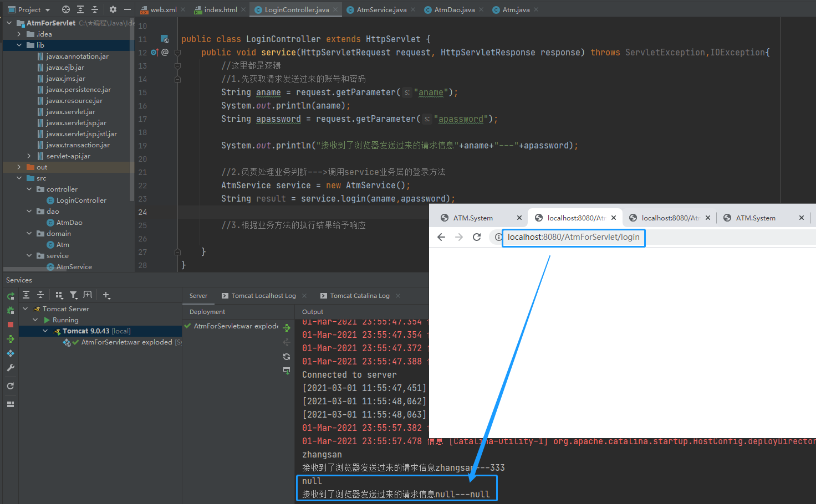Close the web.xml tab
816x504 pixels.
(x=183, y=9)
